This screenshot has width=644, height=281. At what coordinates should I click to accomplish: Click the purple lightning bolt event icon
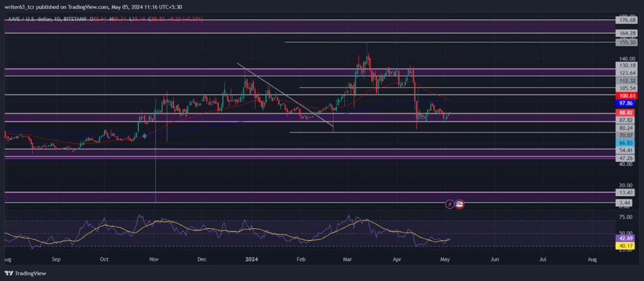[450, 204]
